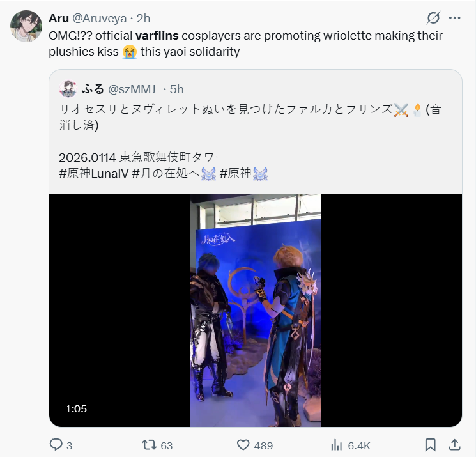Viewport: 476px width, 457px height.
Task: Open the three-dot more options menu
Action: point(454,18)
